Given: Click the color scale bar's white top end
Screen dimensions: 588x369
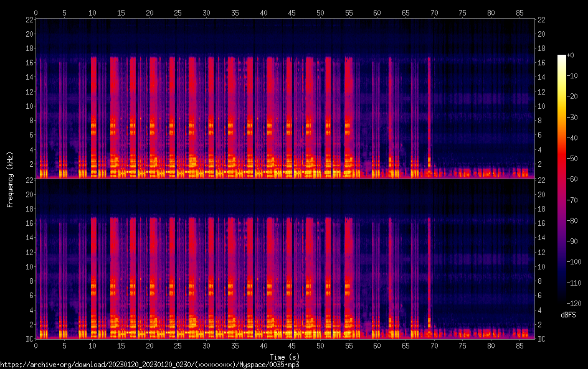Looking at the screenshot, I should coord(562,57).
